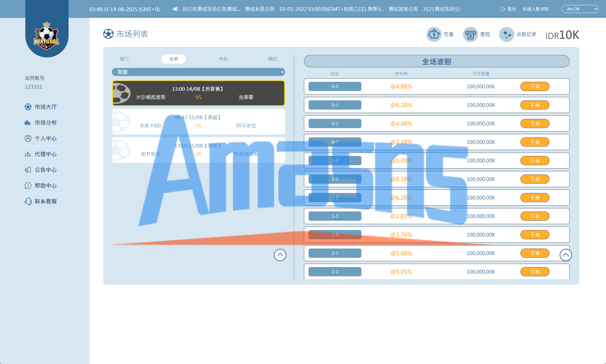Screen dimensions: 606x364
Task: Switch to the 今日 tab
Action: coord(223,59)
